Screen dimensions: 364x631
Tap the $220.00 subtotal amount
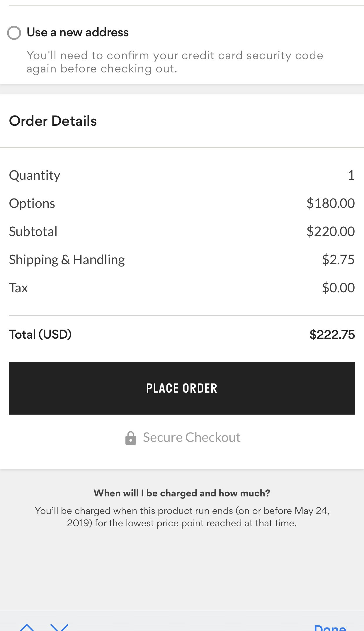[x=330, y=232]
